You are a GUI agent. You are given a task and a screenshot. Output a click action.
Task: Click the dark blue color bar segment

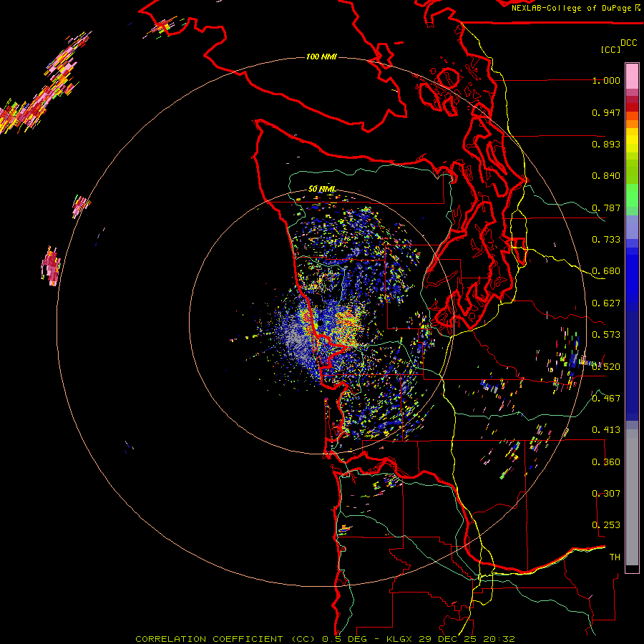[x=632, y=366]
